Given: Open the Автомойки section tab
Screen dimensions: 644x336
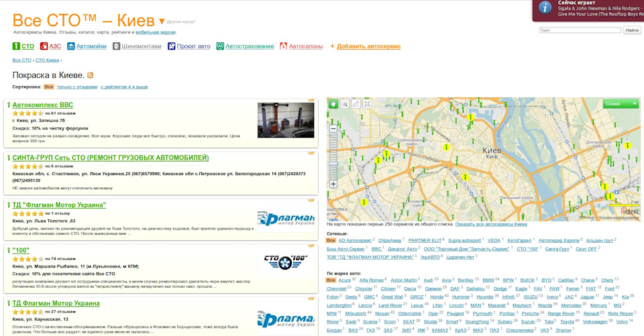Looking at the screenshot, I should click(91, 46).
